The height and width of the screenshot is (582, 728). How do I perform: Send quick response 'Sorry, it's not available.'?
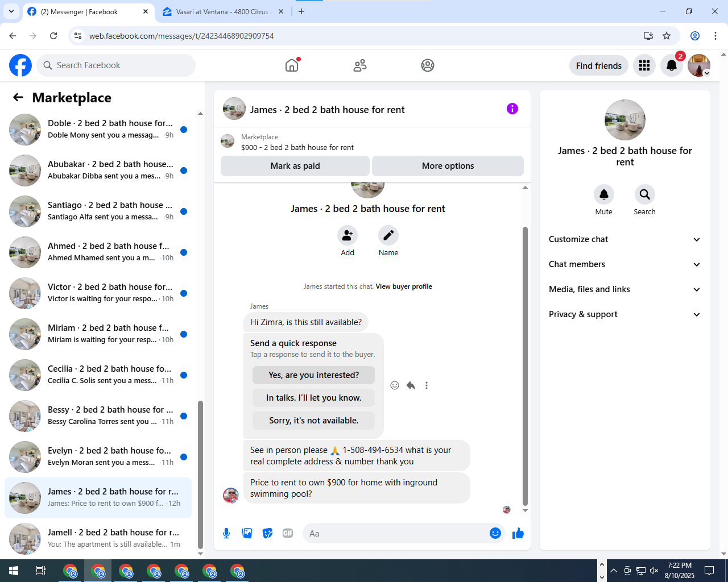click(313, 421)
